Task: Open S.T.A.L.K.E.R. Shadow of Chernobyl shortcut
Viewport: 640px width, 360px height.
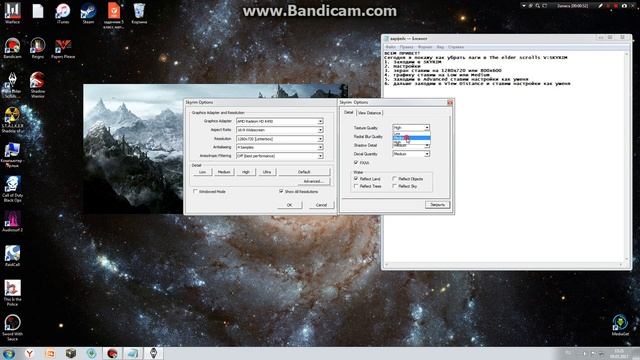Action: (12, 120)
